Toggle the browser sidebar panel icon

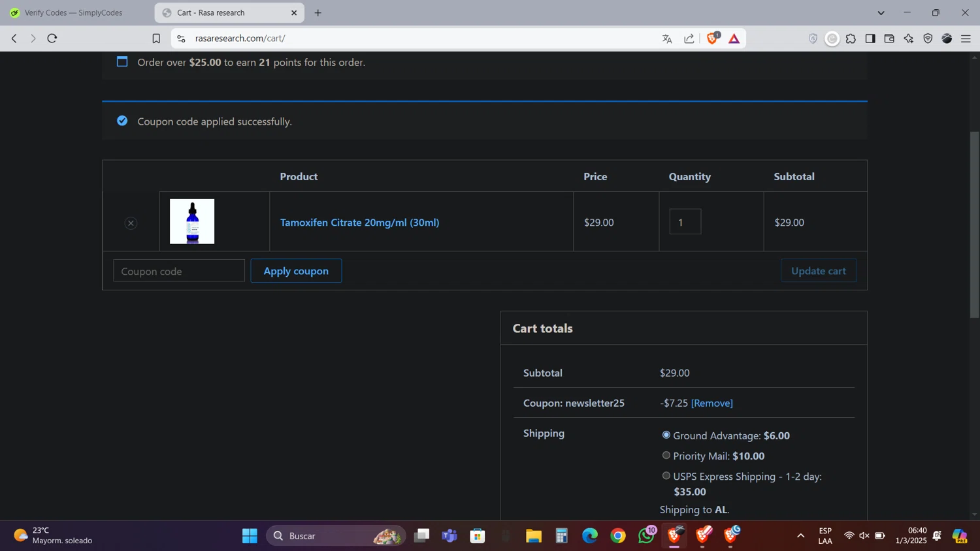pyautogui.click(x=870, y=39)
